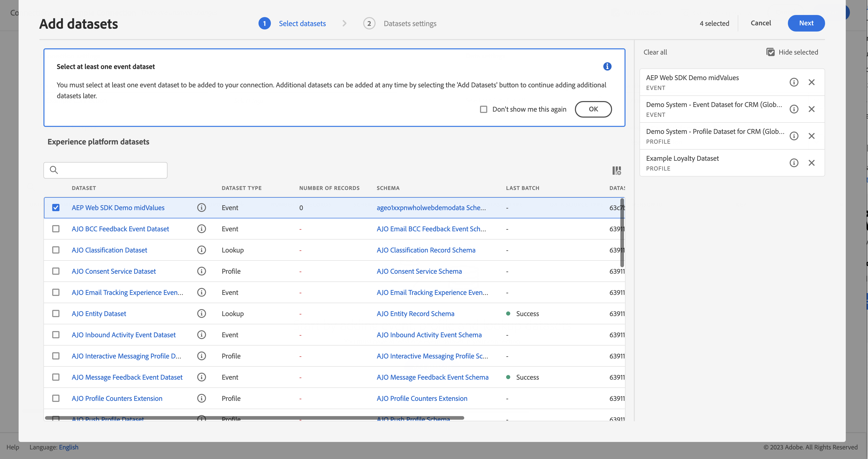Uncheck the Hide selected checkbox
The image size is (868, 459).
click(x=770, y=52)
